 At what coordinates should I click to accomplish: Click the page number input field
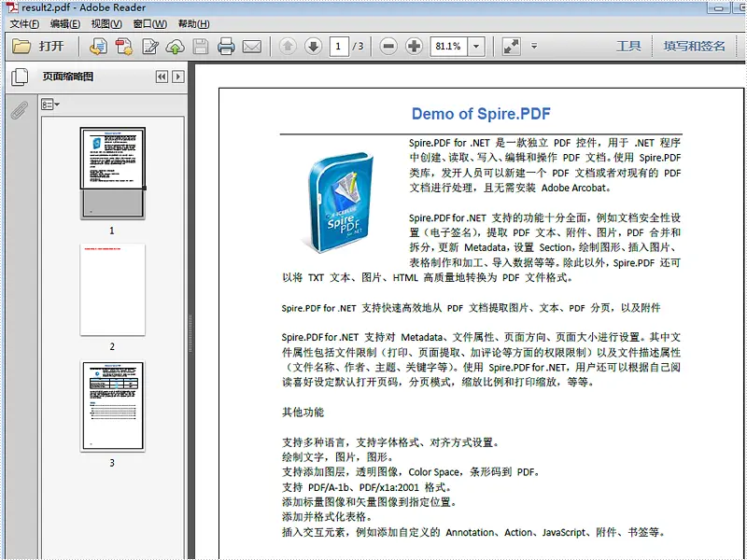[340, 46]
